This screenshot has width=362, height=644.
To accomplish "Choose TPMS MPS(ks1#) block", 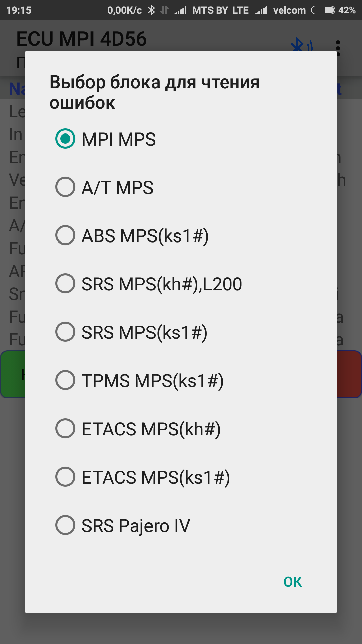I will tap(65, 380).
